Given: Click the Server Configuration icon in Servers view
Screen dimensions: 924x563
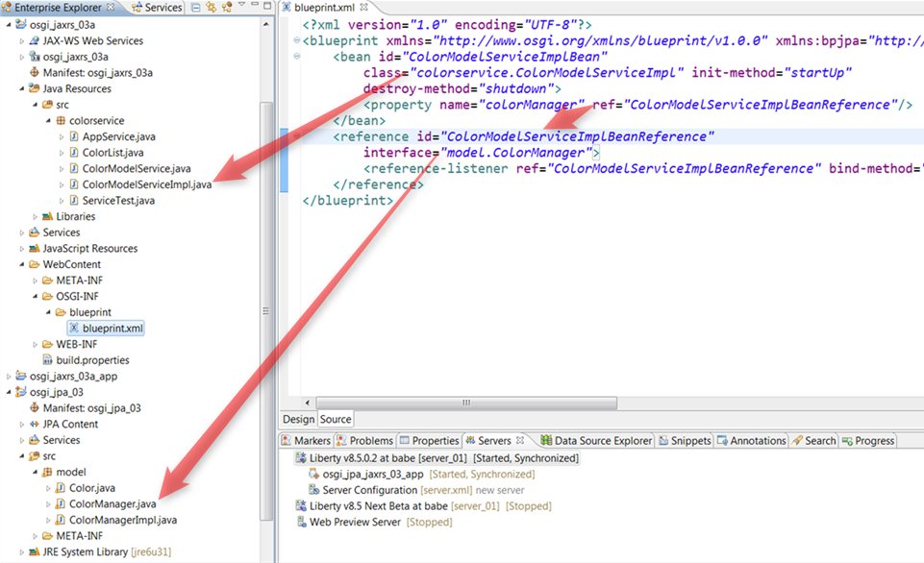Looking at the screenshot, I should tap(313, 490).
